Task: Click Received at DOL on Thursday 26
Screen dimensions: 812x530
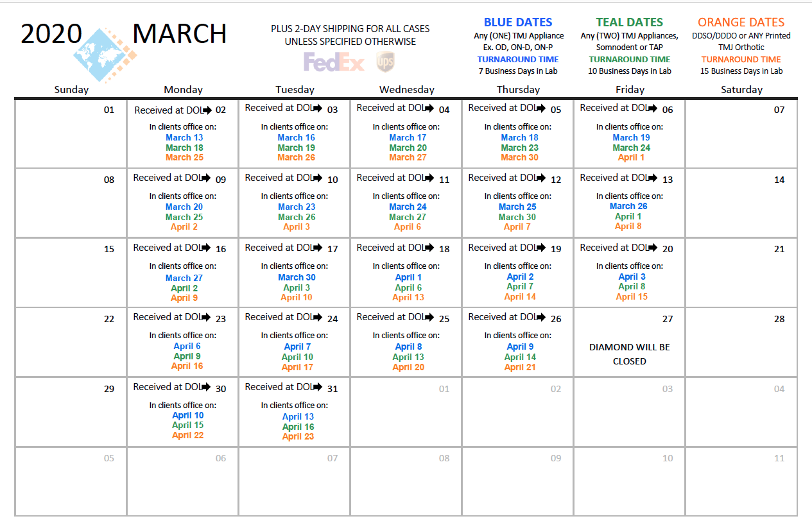Action: point(502,317)
